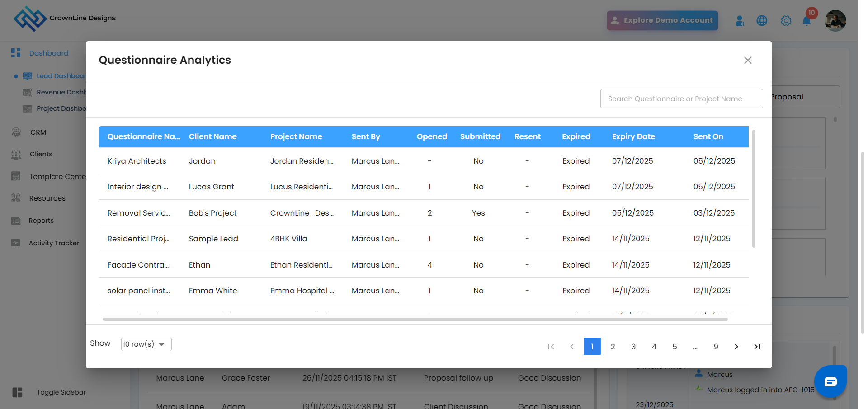Click Explore Demo Account button
The height and width of the screenshot is (409, 868).
click(x=662, y=20)
